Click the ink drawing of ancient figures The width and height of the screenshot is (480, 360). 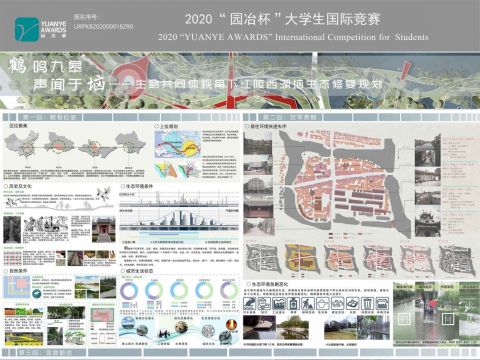45,224
